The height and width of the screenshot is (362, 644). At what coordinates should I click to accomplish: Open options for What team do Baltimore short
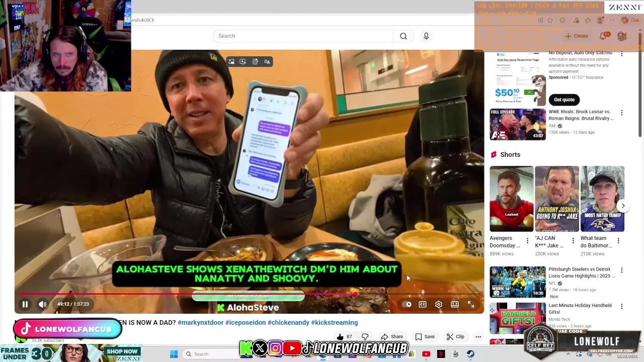618,241
